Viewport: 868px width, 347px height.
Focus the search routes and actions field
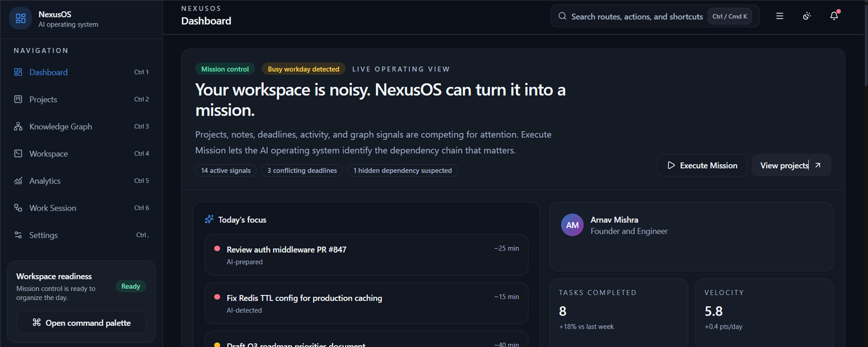655,16
